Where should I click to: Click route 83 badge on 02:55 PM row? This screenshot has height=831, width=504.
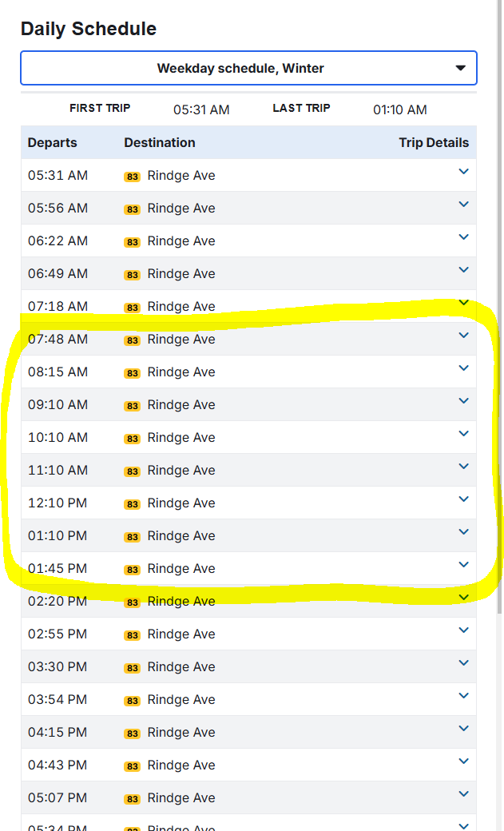pos(133,635)
